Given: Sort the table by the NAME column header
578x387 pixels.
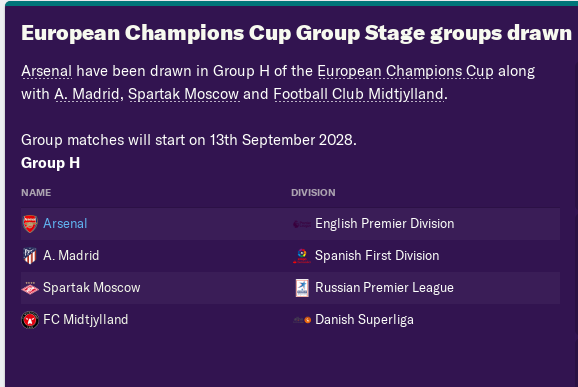Looking at the screenshot, I should pos(36,193).
